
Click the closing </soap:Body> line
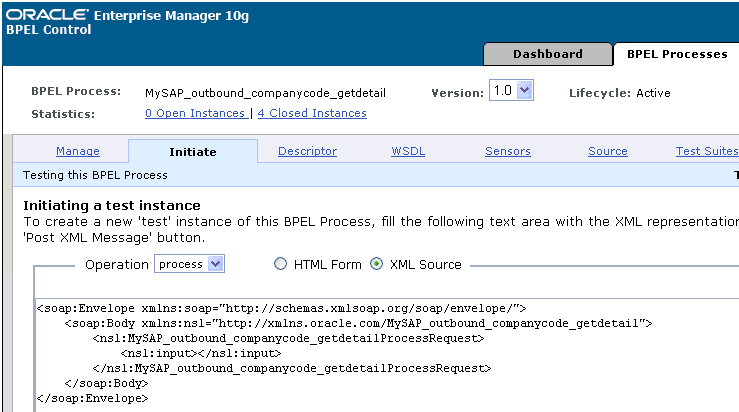pos(107,383)
